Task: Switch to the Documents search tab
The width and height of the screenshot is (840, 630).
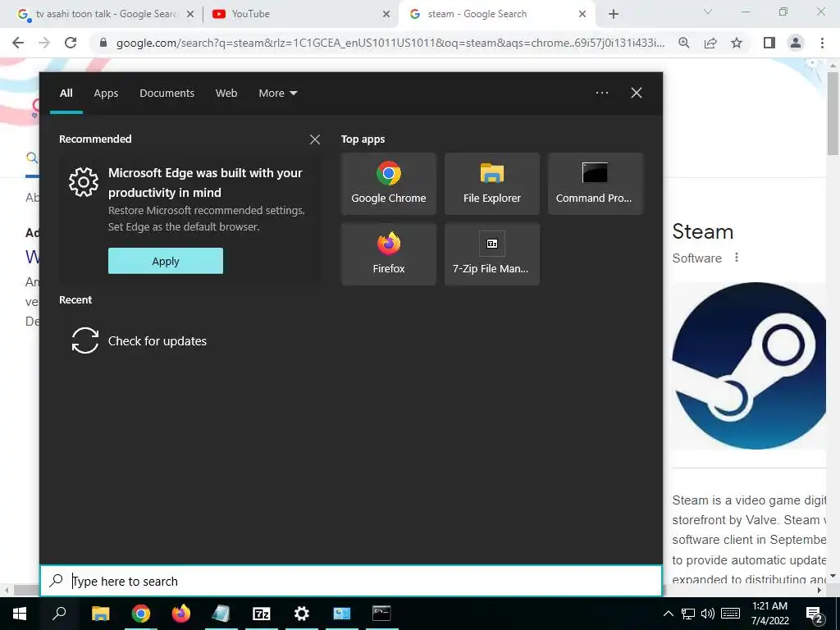Action: tap(167, 94)
